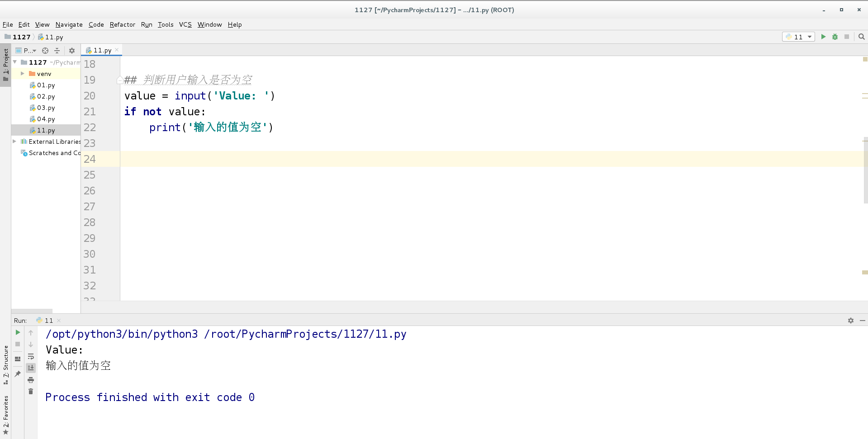
Task: Place cursor on line 22 print statement
Action: click(211, 127)
